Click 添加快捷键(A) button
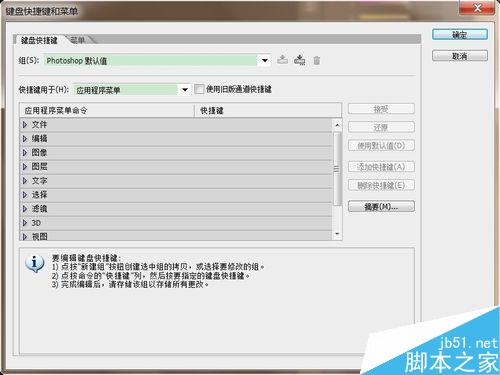The image size is (500, 375). (x=381, y=167)
